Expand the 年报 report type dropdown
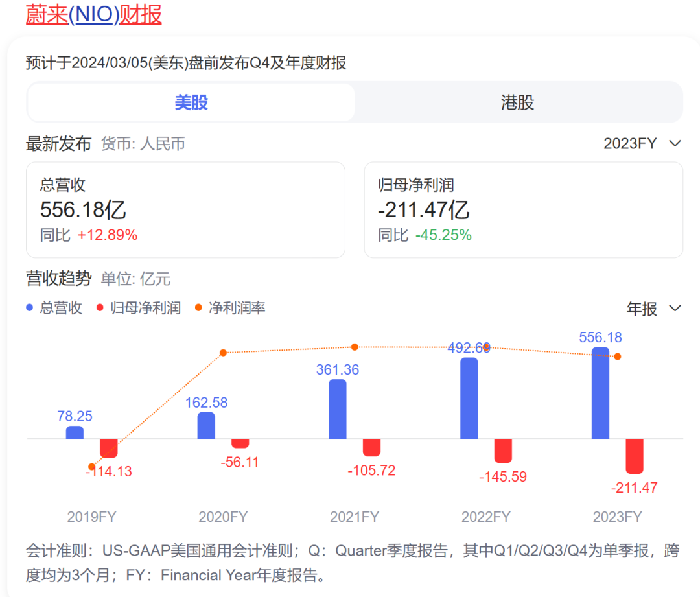 (653, 309)
